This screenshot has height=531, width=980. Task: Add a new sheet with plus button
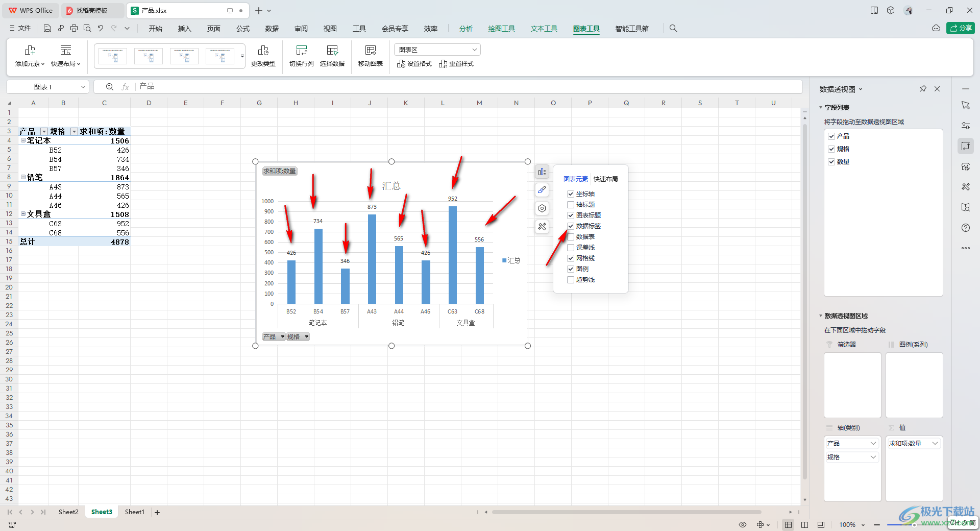pos(157,513)
